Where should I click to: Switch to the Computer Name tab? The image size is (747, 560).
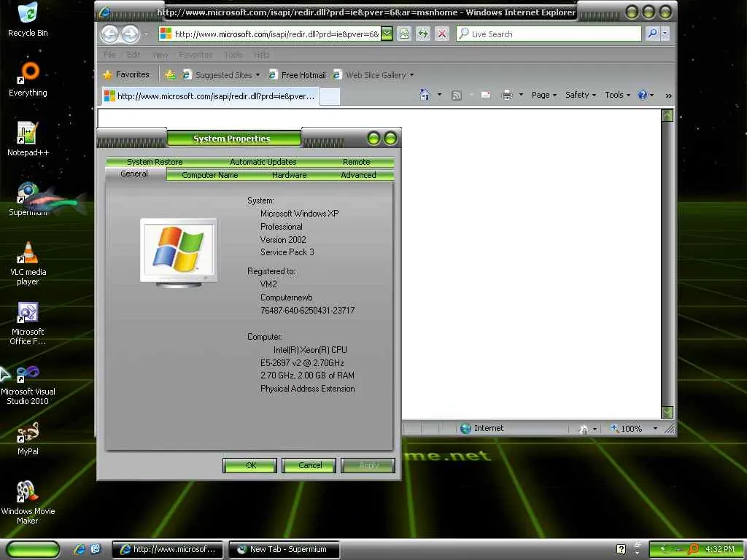[209, 175]
